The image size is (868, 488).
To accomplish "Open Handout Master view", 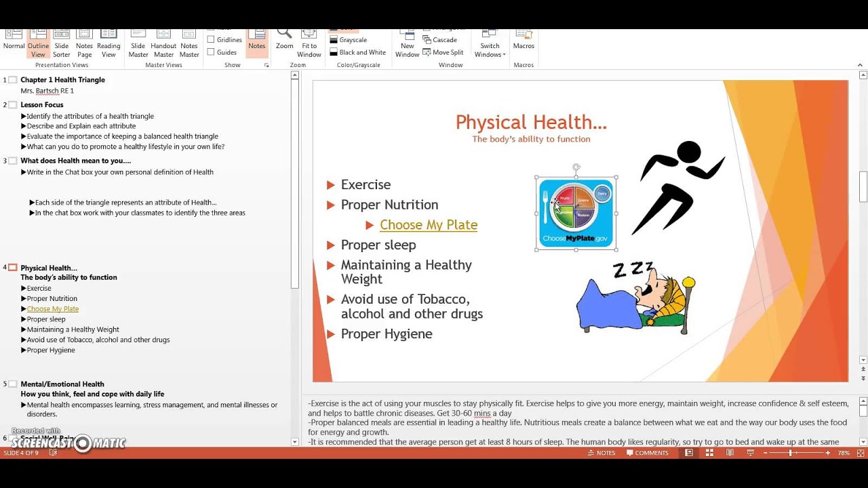I will point(163,43).
